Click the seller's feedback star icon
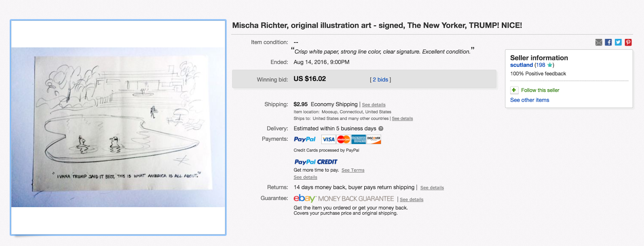Screen dimensions: 644x246 tap(550, 65)
